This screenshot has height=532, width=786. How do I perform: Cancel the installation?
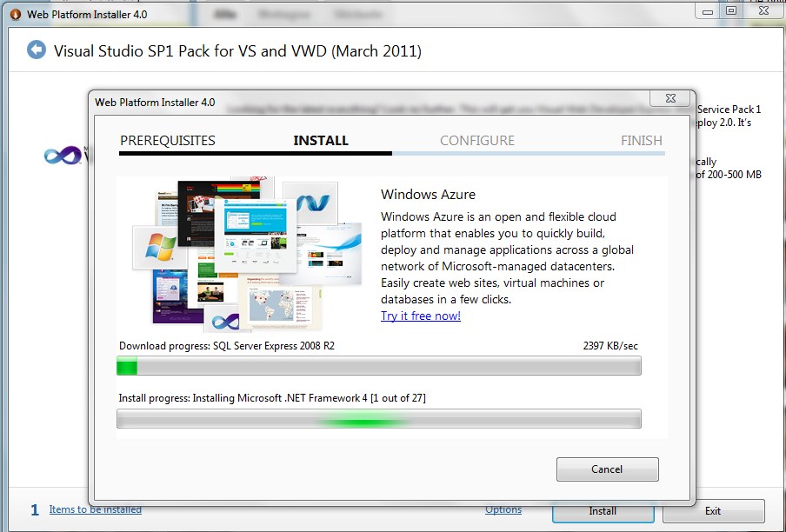607,469
